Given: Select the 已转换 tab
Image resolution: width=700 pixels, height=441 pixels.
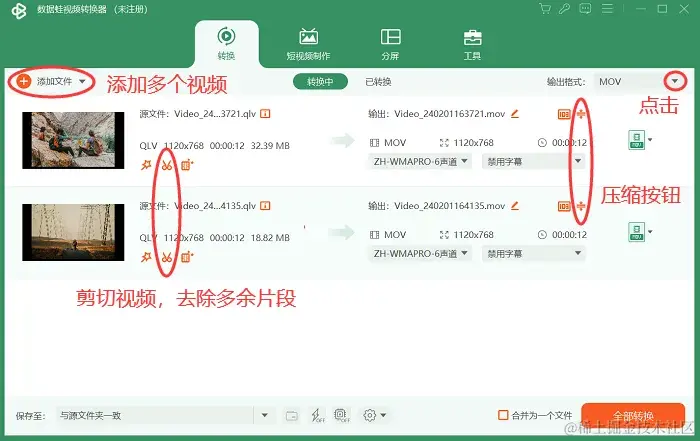Looking at the screenshot, I should pos(378,82).
